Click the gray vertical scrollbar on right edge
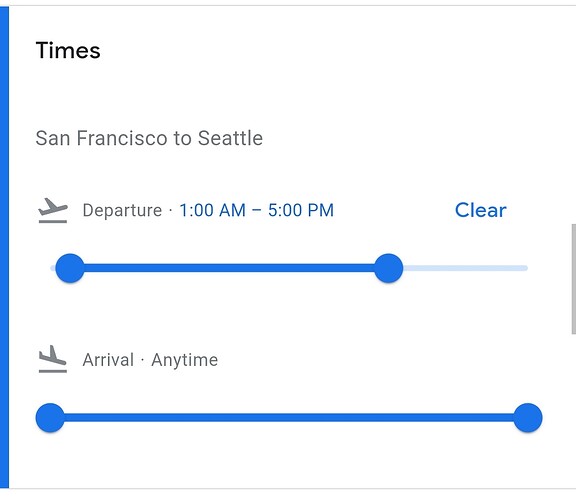The width and height of the screenshot is (576, 500). [573, 279]
